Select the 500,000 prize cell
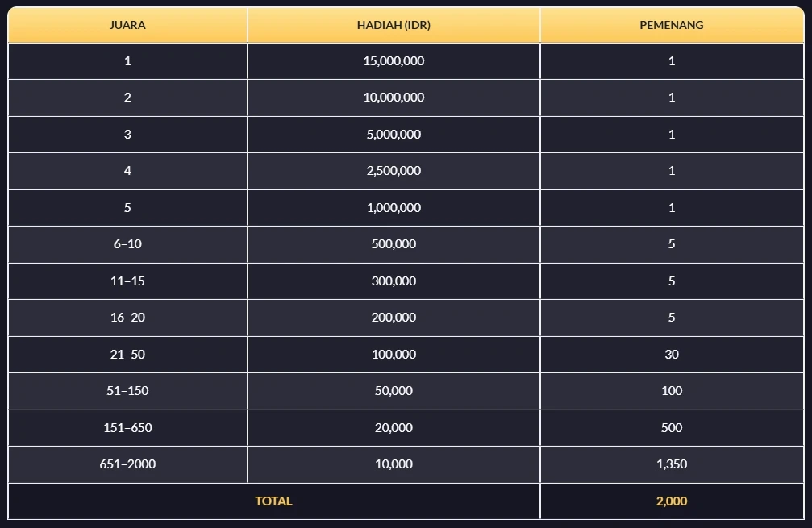Screen dimensions: 812x528 point(394,244)
